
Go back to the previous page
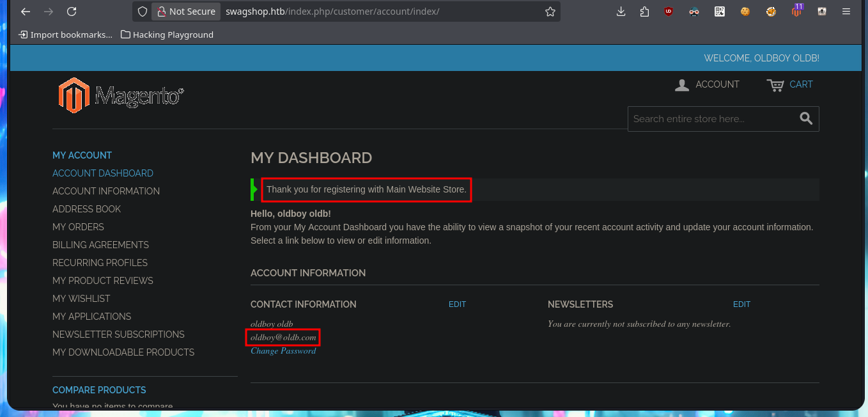click(26, 12)
